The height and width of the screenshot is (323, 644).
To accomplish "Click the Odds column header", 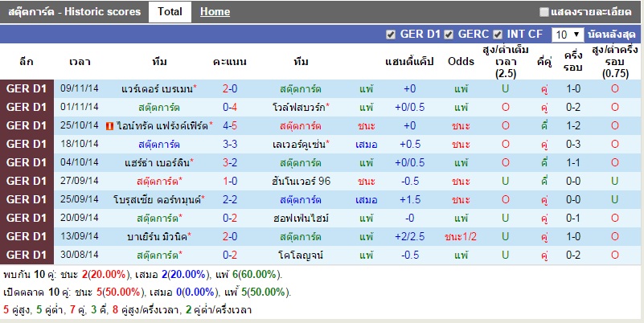I will point(461,62).
